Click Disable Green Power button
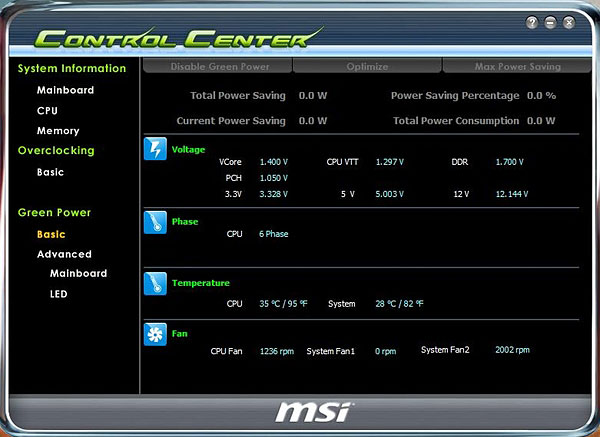The image size is (600, 437). pos(217,66)
